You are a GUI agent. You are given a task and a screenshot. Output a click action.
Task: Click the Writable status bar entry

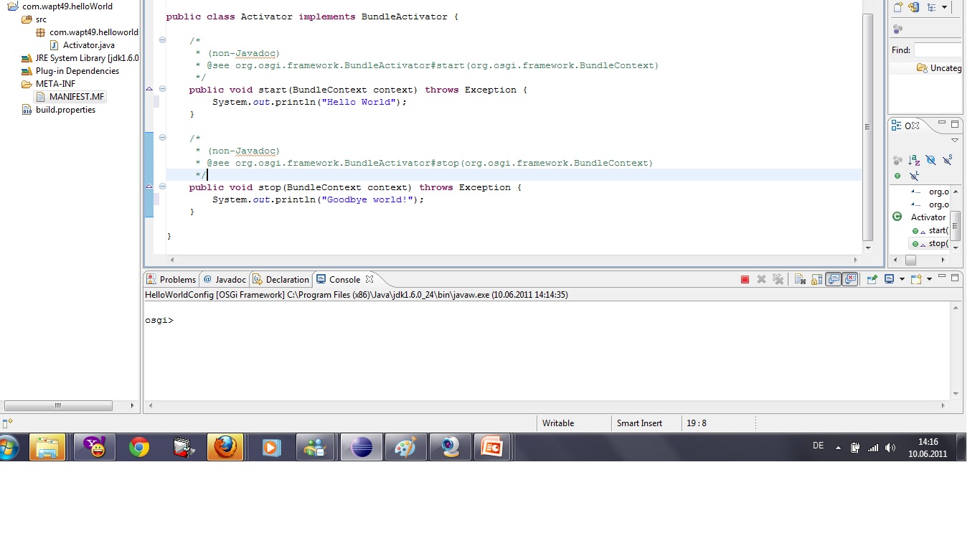(x=558, y=423)
